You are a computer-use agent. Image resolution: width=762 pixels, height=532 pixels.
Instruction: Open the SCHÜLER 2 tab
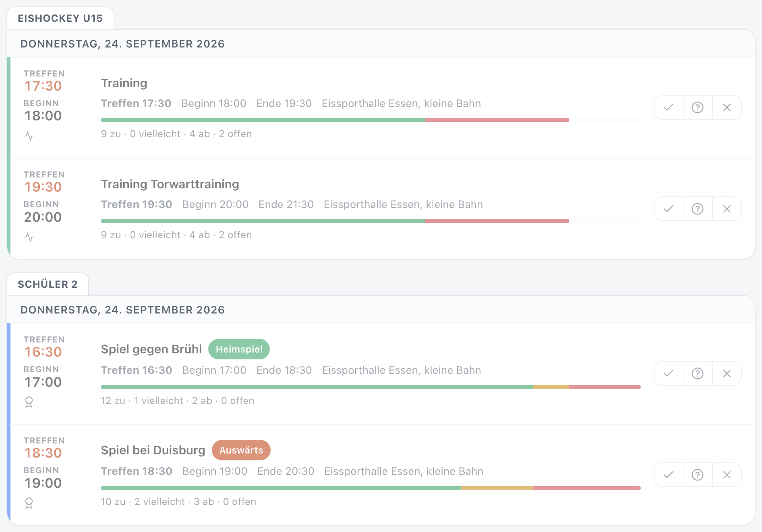[x=48, y=284]
